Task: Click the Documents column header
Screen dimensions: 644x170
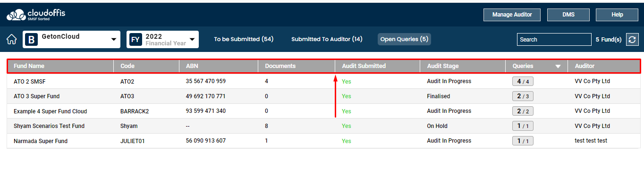Action: 280,66
